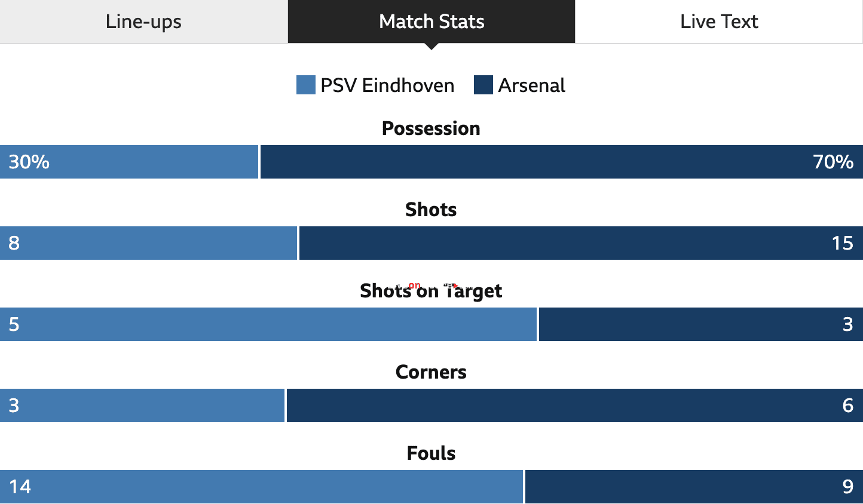Click the PSV bar showing 8 shots
The image size is (863, 504).
[x=148, y=243]
